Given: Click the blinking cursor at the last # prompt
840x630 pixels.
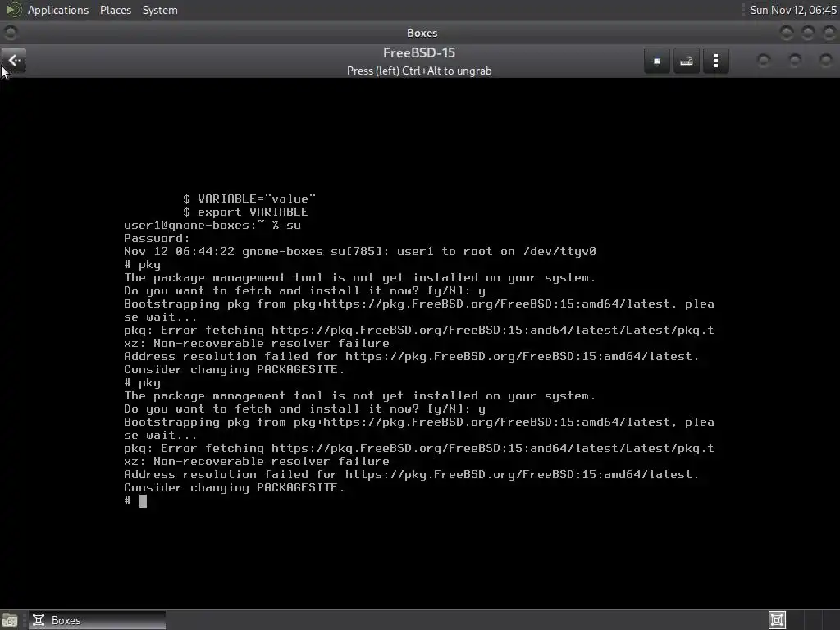Looking at the screenshot, I should point(143,501).
